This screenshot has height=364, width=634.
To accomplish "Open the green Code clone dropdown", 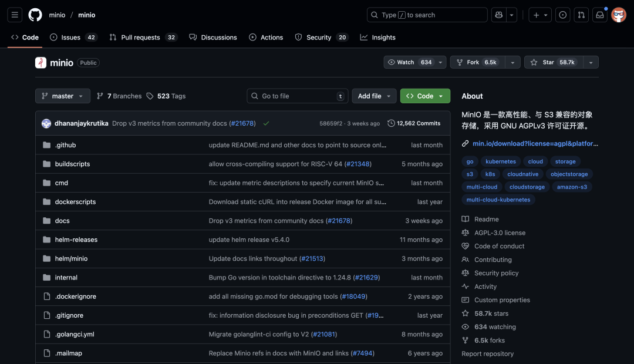I will point(425,96).
